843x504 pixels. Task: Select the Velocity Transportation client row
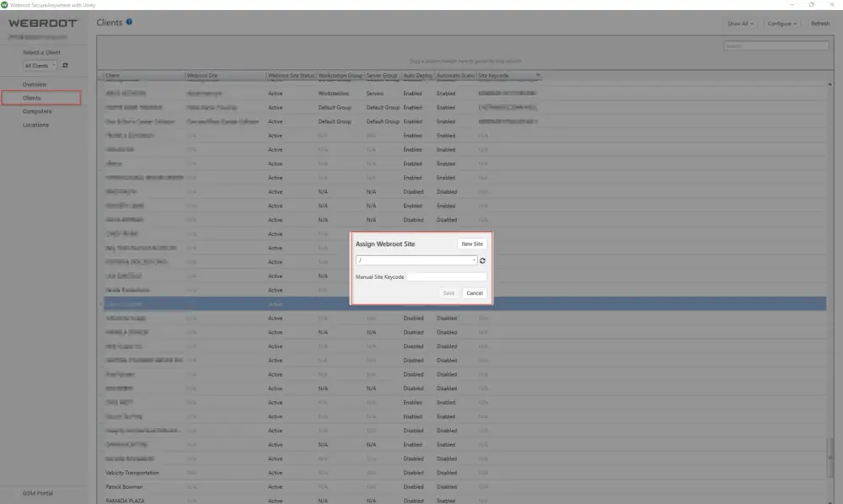[465, 473]
